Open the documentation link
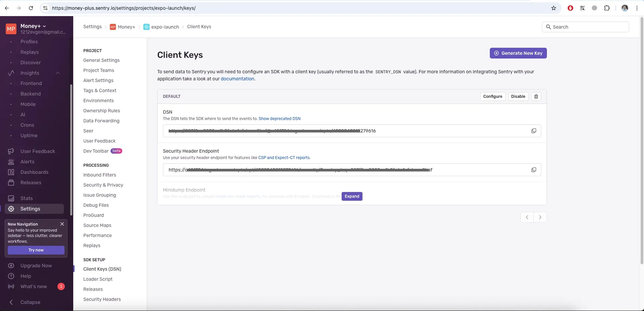This screenshot has height=311, width=644. pos(238,79)
